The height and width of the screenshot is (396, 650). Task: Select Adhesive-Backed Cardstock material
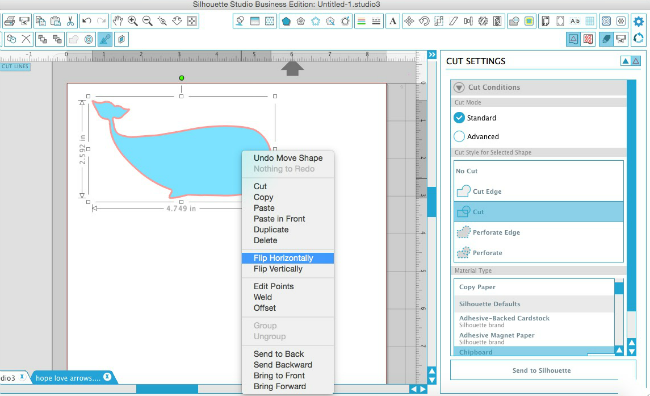pyautogui.click(x=534, y=321)
